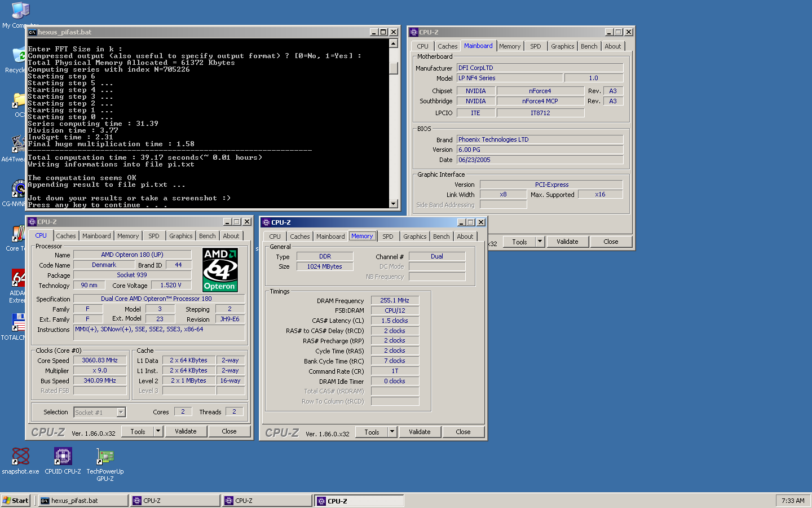Open the Windows Start button
The height and width of the screenshot is (508, 812).
[x=16, y=501]
